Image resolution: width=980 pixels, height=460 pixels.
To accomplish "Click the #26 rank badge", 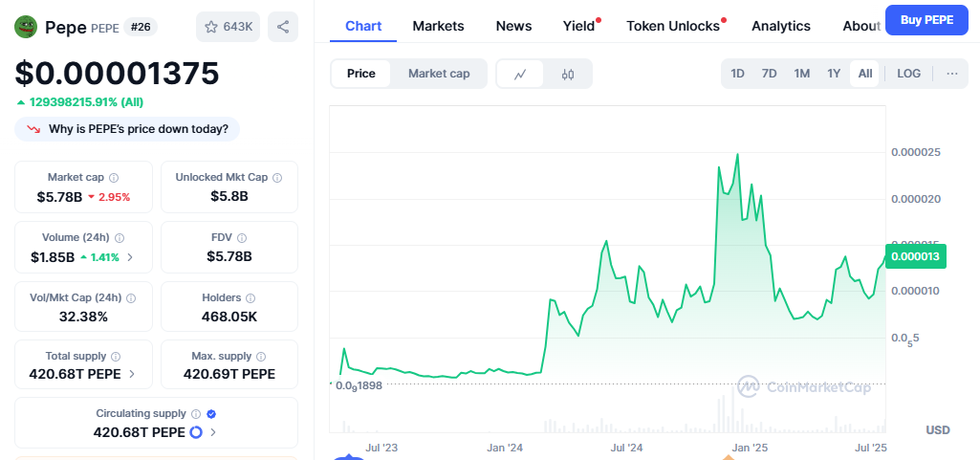I will tap(141, 27).
